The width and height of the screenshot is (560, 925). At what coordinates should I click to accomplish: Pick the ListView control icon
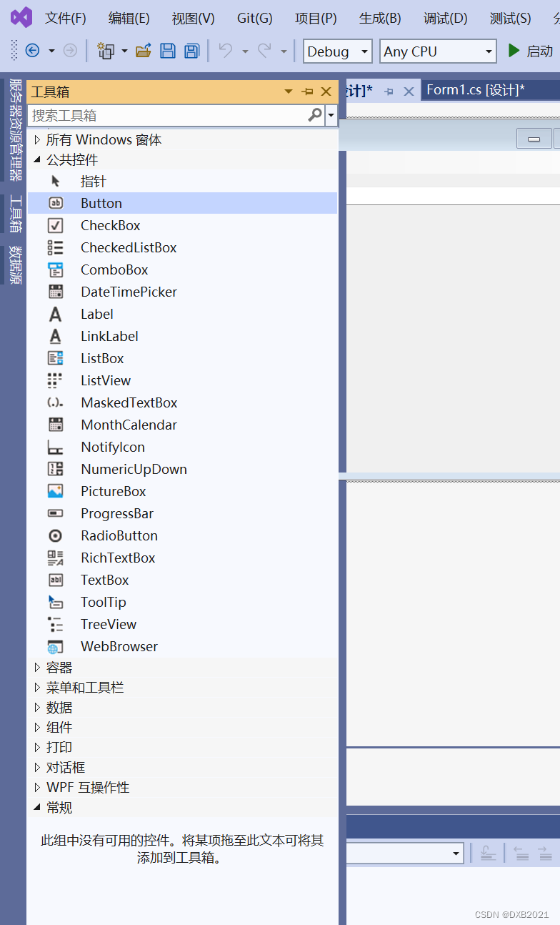(x=56, y=380)
